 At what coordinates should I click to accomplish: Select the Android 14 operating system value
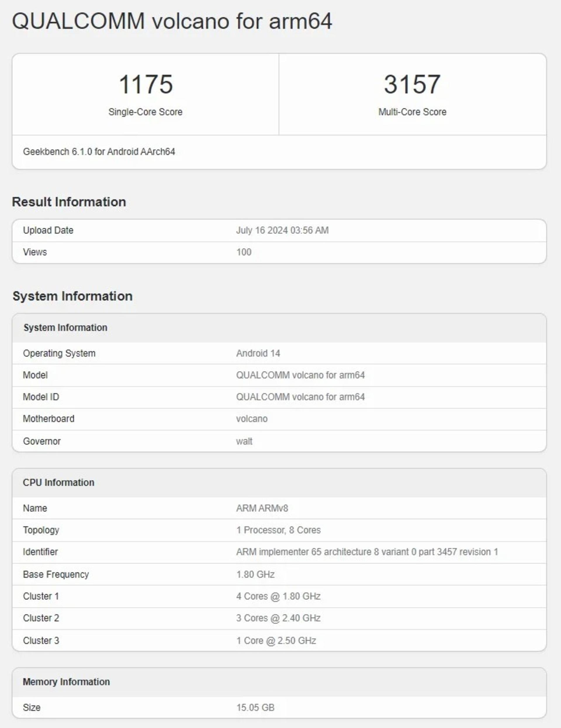[x=258, y=353]
